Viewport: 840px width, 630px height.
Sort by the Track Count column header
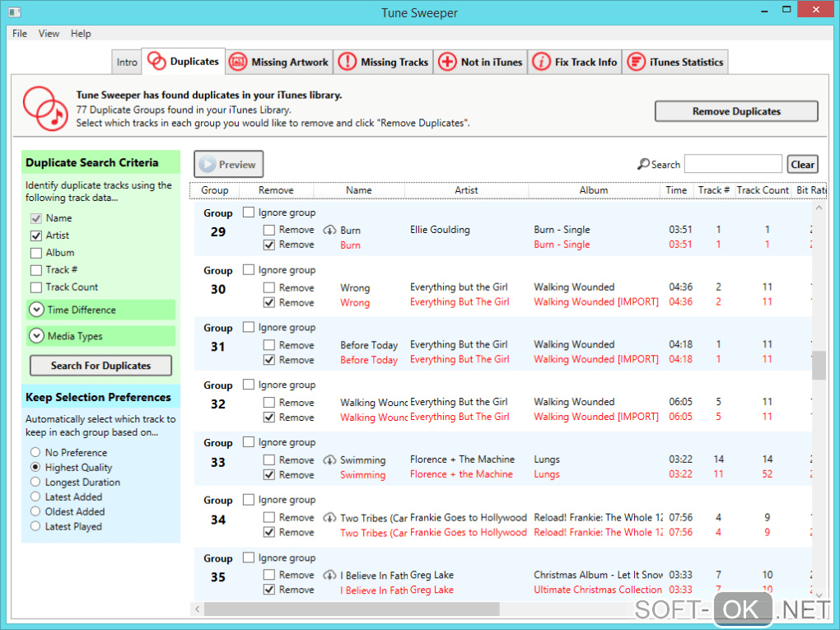pyautogui.click(x=763, y=190)
